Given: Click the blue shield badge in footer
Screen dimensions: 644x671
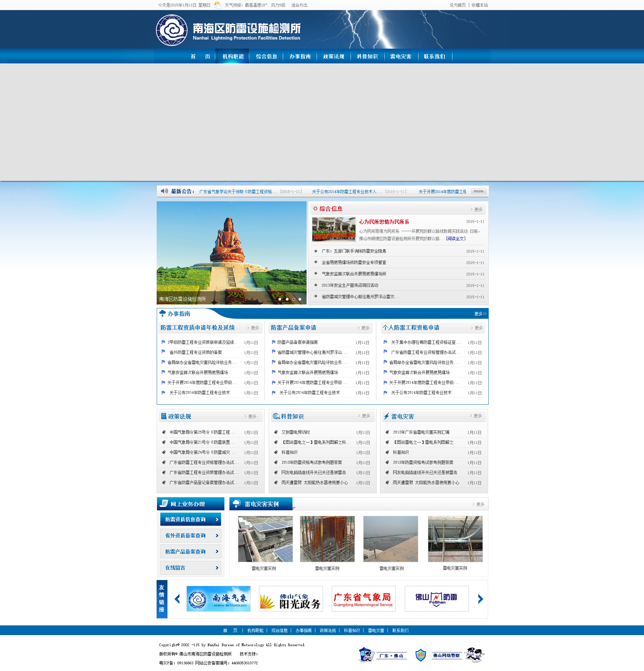Looking at the screenshot, I should (x=420, y=655).
